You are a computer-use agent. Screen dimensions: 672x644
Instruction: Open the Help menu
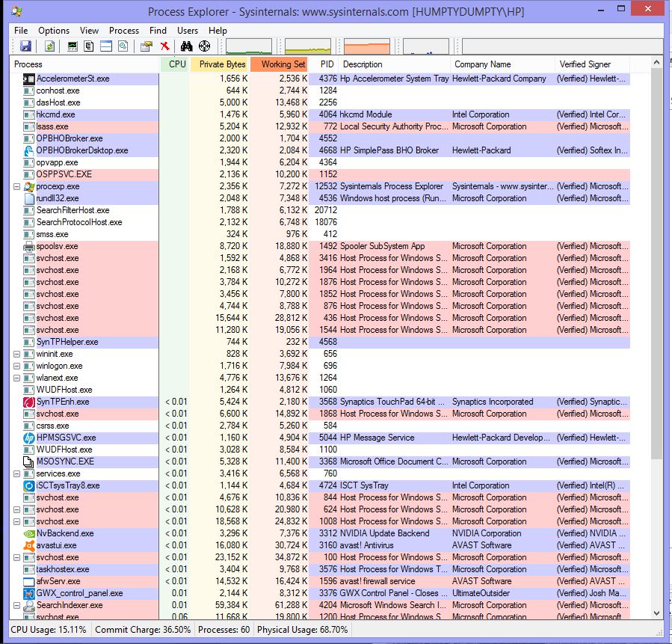[218, 31]
